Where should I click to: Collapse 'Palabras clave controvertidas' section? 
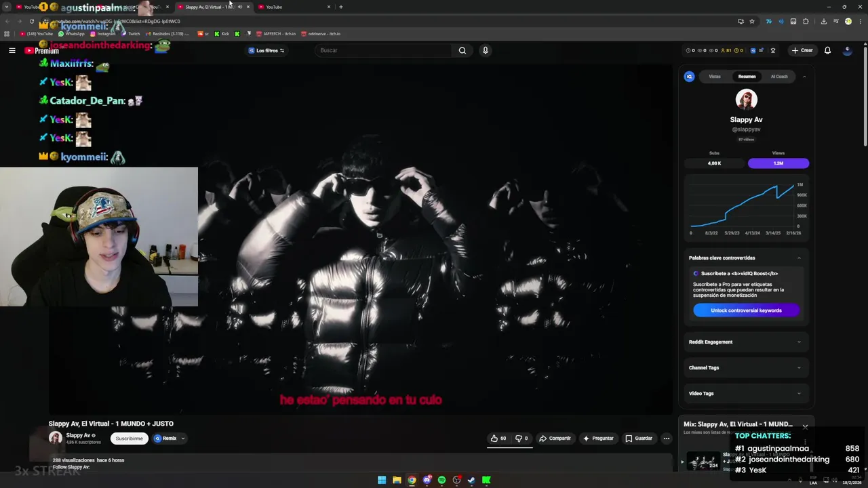point(799,258)
